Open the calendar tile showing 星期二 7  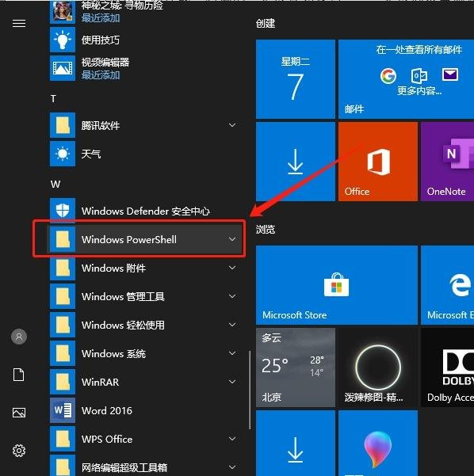point(296,79)
